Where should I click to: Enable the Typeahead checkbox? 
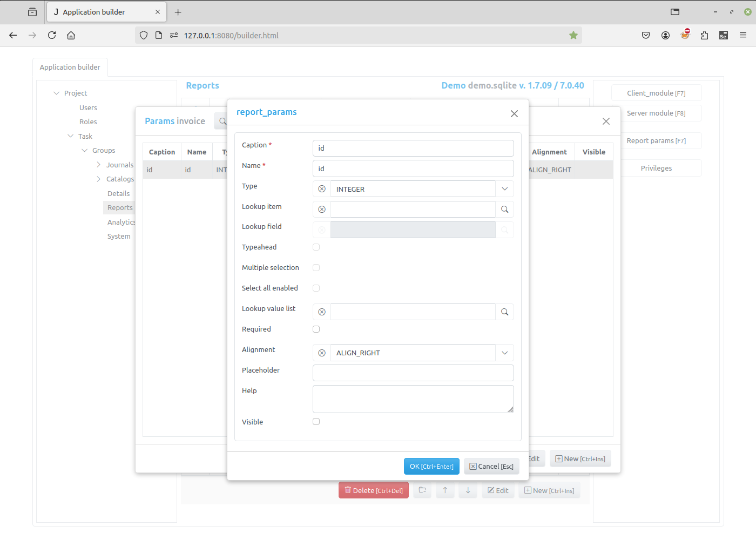pyautogui.click(x=316, y=247)
